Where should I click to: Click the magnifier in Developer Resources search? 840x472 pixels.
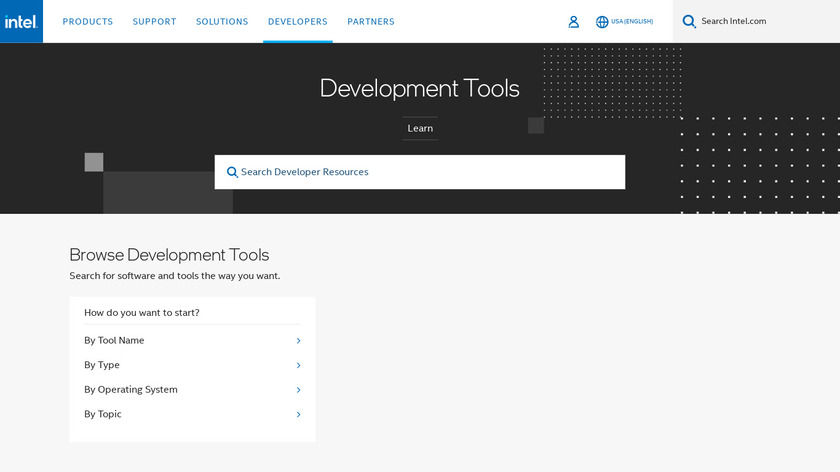[x=232, y=172]
